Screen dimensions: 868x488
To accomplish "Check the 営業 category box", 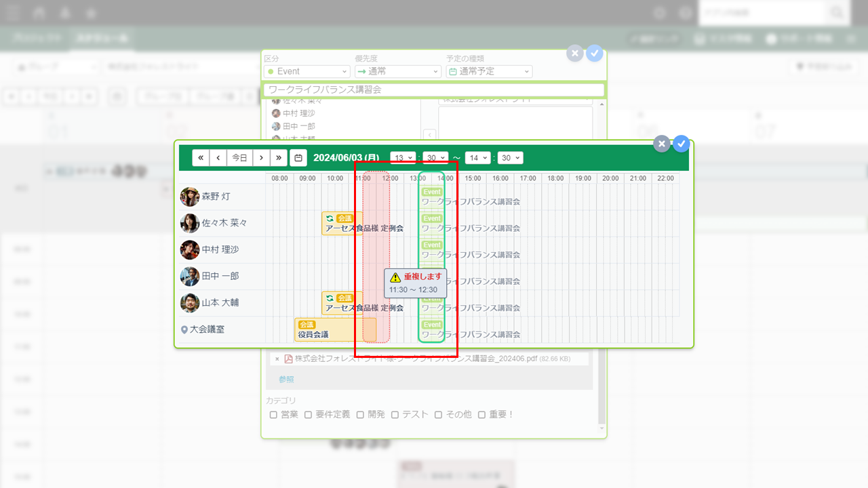I will [x=273, y=415].
